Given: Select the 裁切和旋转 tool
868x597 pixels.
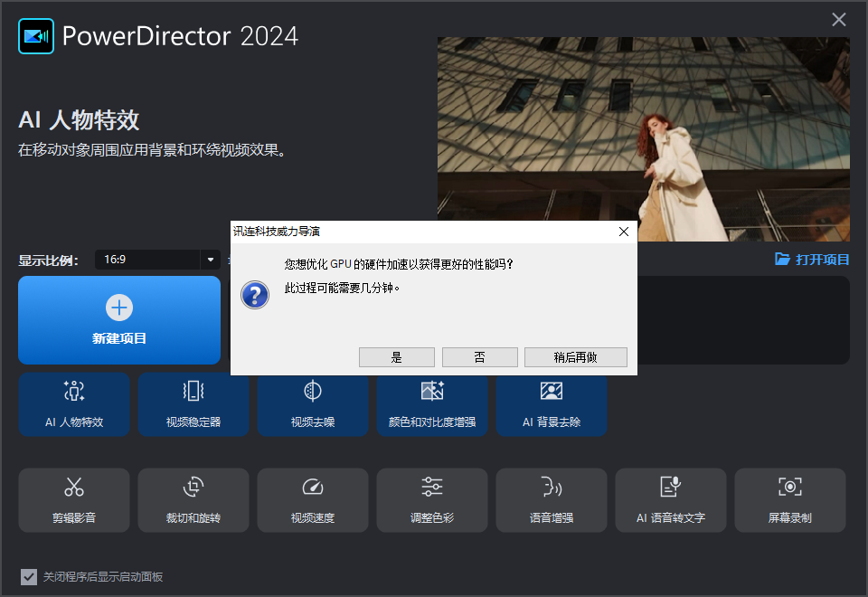Looking at the screenshot, I should 193,499.
